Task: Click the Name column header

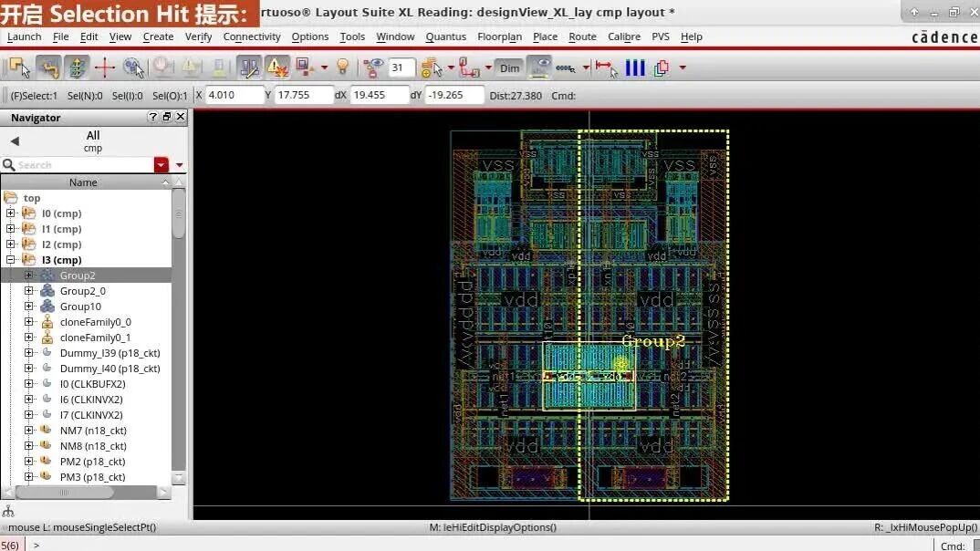Action: pyautogui.click(x=83, y=182)
